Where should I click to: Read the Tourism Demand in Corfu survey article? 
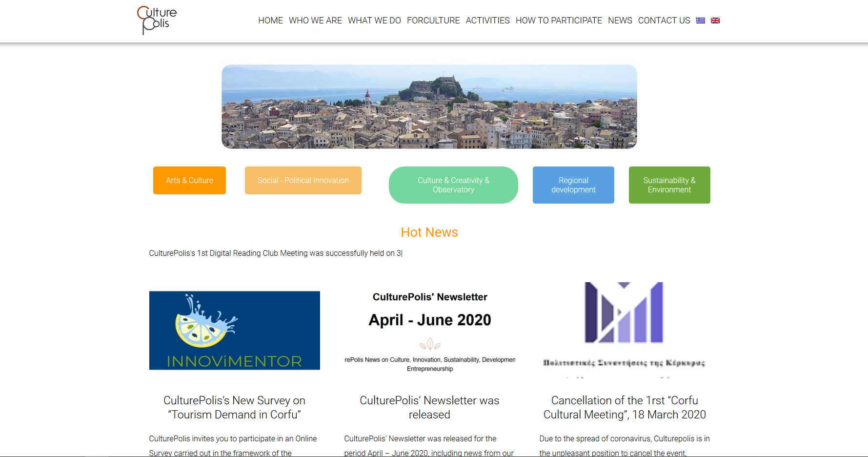pyautogui.click(x=234, y=407)
